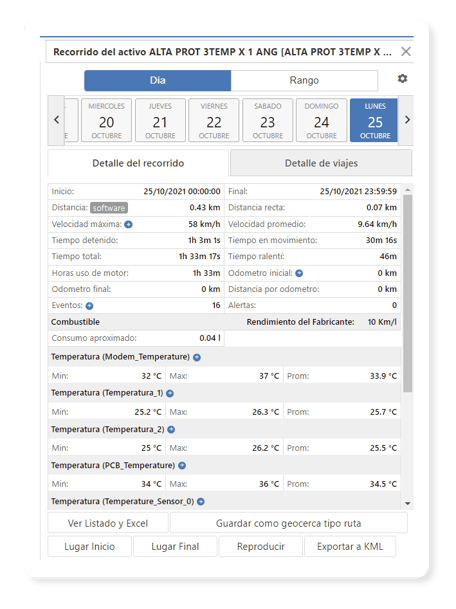Screen dimensions: 456x609
Task: Click Exportar a KML button
Action: pyautogui.click(x=350, y=546)
